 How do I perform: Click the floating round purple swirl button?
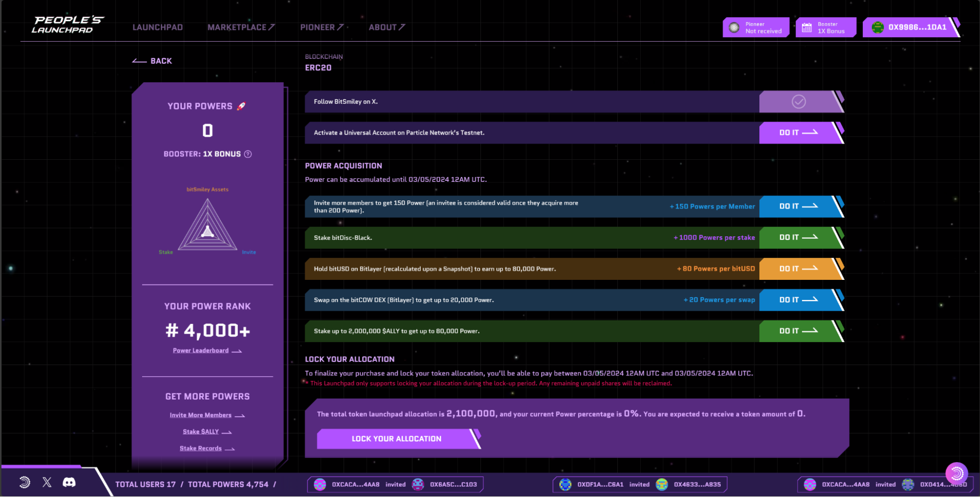tap(956, 473)
